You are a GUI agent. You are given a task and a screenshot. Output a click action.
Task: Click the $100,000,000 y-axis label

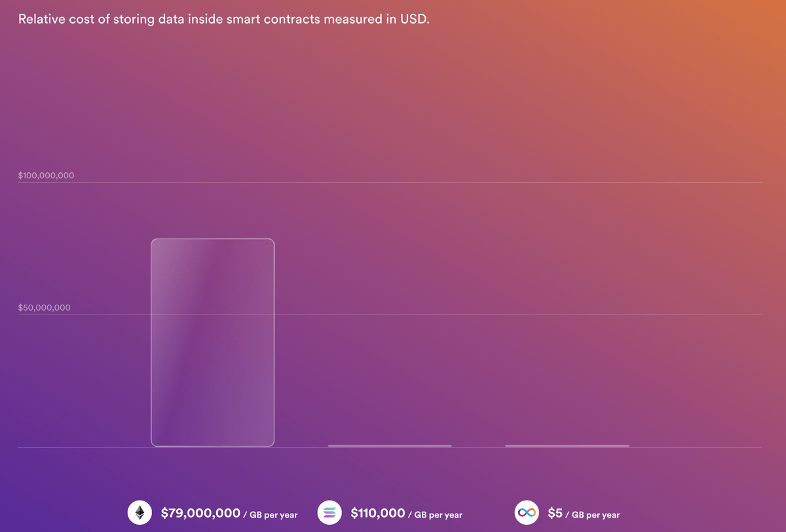(x=46, y=176)
